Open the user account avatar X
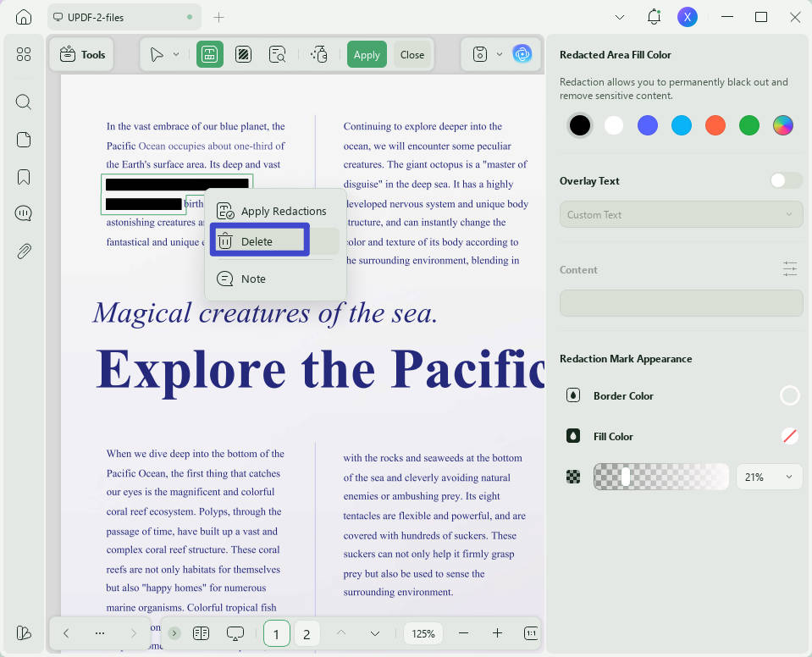 point(688,17)
